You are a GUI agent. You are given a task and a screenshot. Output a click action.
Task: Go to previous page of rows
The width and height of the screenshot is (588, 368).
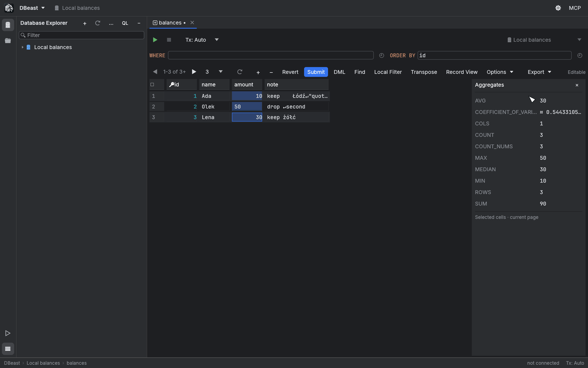click(x=155, y=72)
